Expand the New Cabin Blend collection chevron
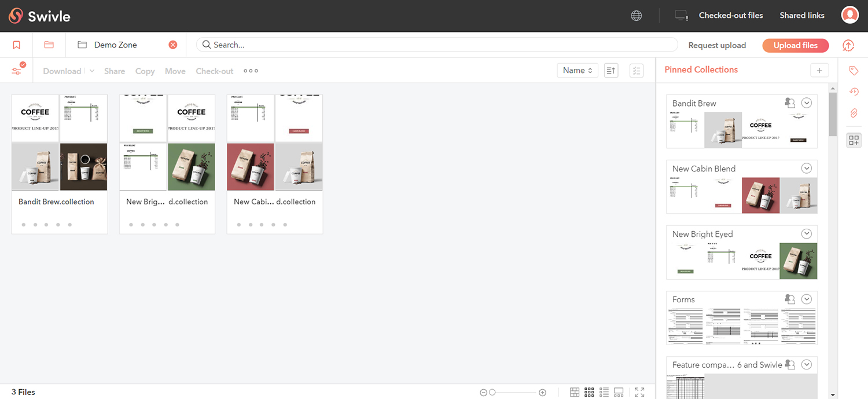This screenshot has width=868, height=399. (x=807, y=169)
